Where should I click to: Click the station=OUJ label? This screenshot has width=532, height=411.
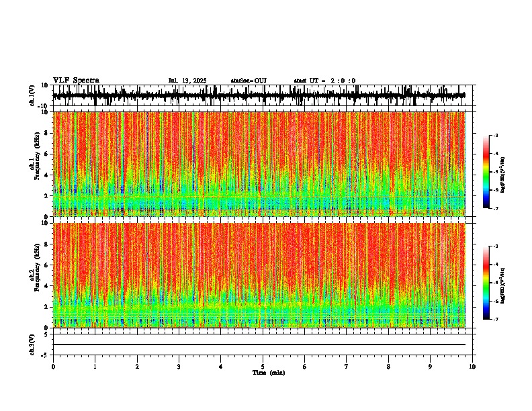click(x=249, y=81)
